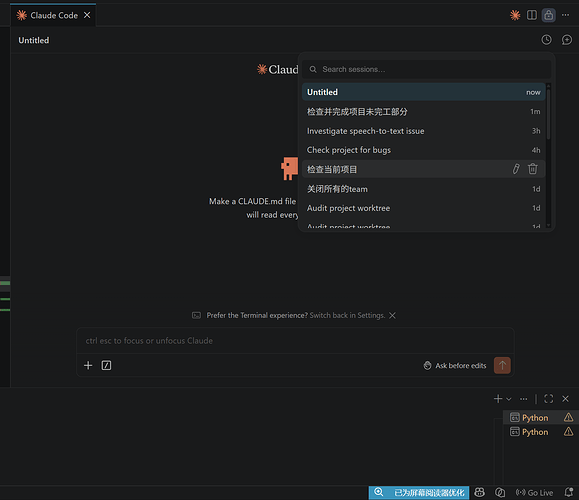The height and width of the screenshot is (500, 579).
Task: Open the 检查并完成项目未完工部分 session
Action: click(x=424, y=112)
